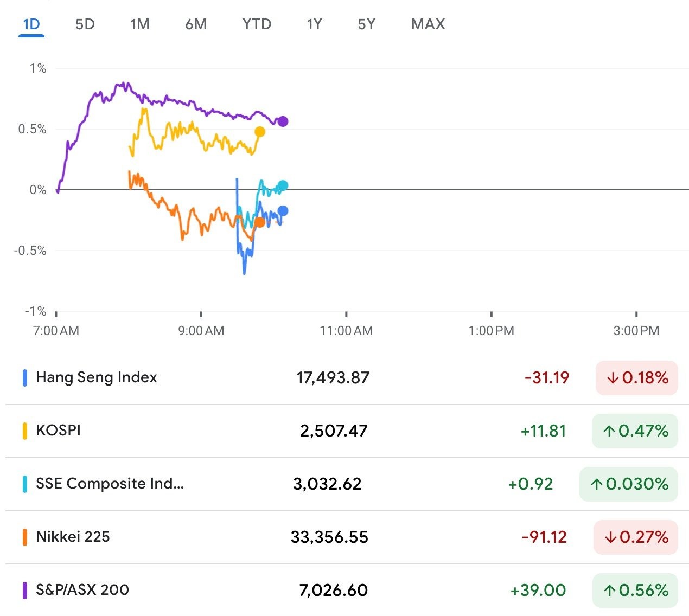Screen dimensions: 689x616
Task: Click the S&P/ASX 200 purple color marker
Action: [25, 591]
